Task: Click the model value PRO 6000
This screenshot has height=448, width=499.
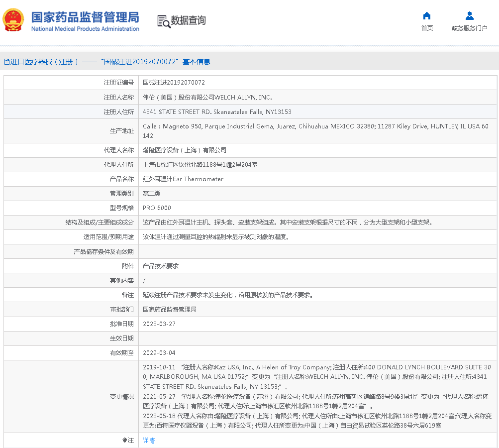Action: [x=157, y=208]
